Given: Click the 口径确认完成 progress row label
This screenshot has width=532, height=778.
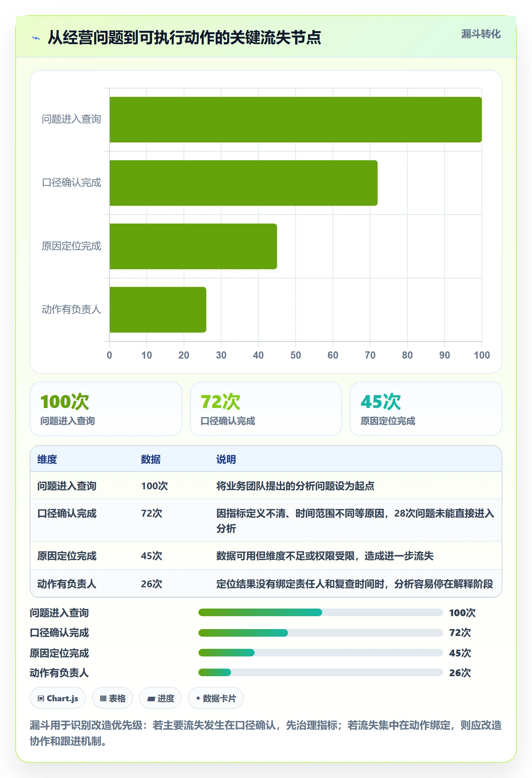Looking at the screenshot, I should tap(60, 633).
